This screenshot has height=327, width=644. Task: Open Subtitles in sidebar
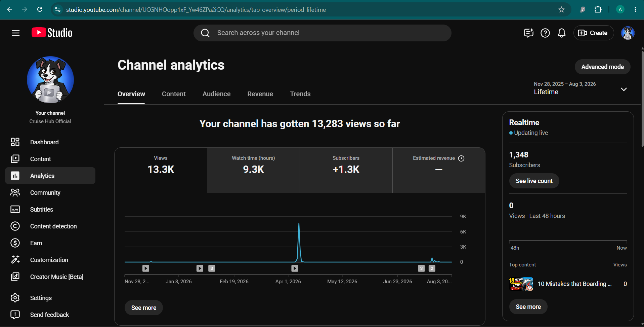click(50, 209)
